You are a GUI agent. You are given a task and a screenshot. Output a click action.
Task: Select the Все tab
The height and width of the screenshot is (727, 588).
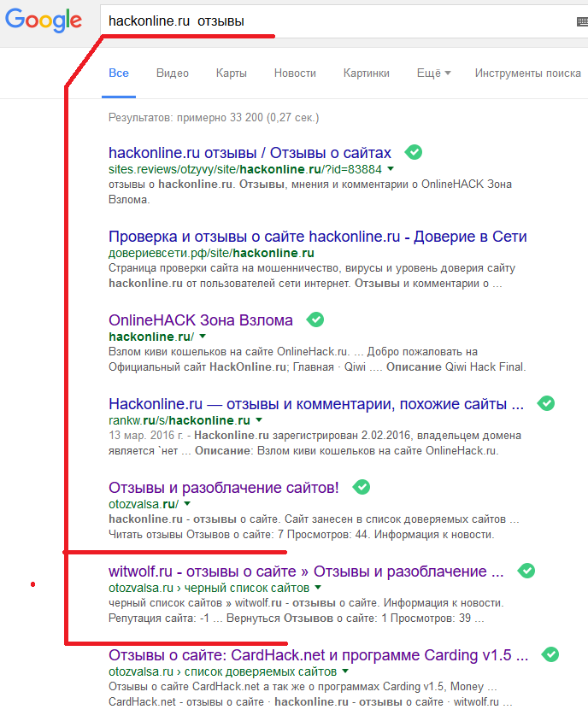pyautogui.click(x=119, y=73)
